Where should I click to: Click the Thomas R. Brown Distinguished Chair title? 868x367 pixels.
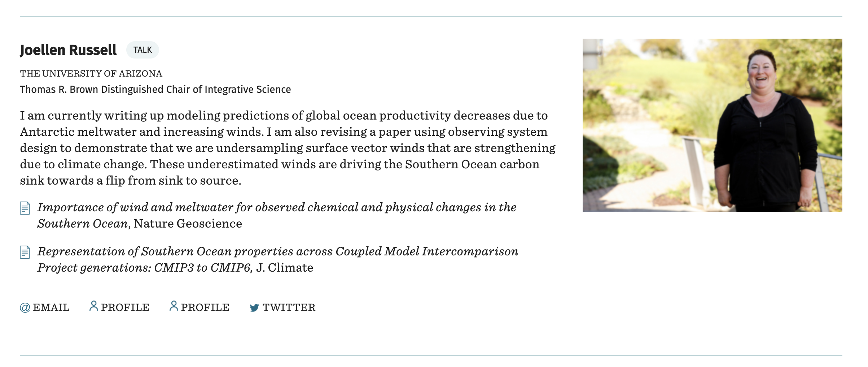(155, 89)
